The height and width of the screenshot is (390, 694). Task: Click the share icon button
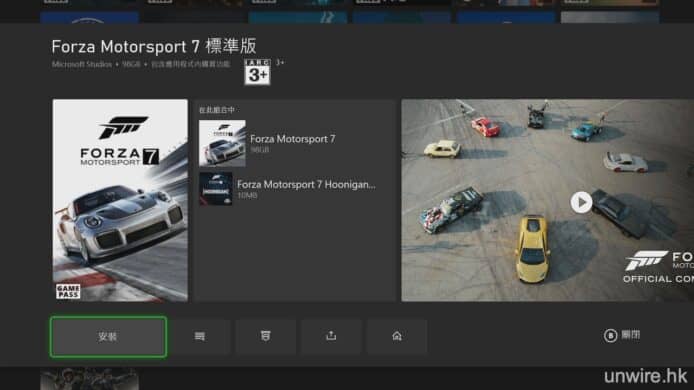pyautogui.click(x=331, y=337)
